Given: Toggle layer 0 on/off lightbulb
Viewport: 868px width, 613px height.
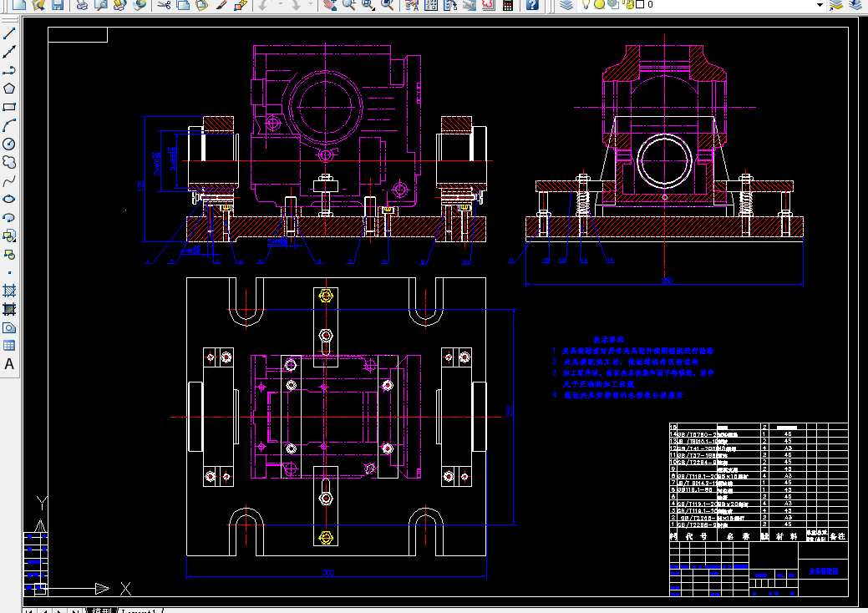Looking at the screenshot, I should (586, 4).
